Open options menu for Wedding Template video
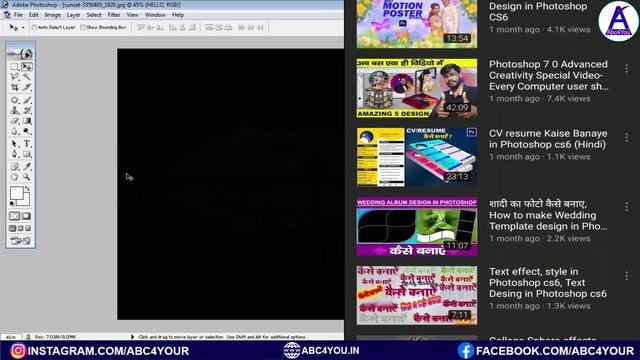Image resolution: width=640 pixels, height=360 pixels. tap(627, 207)
